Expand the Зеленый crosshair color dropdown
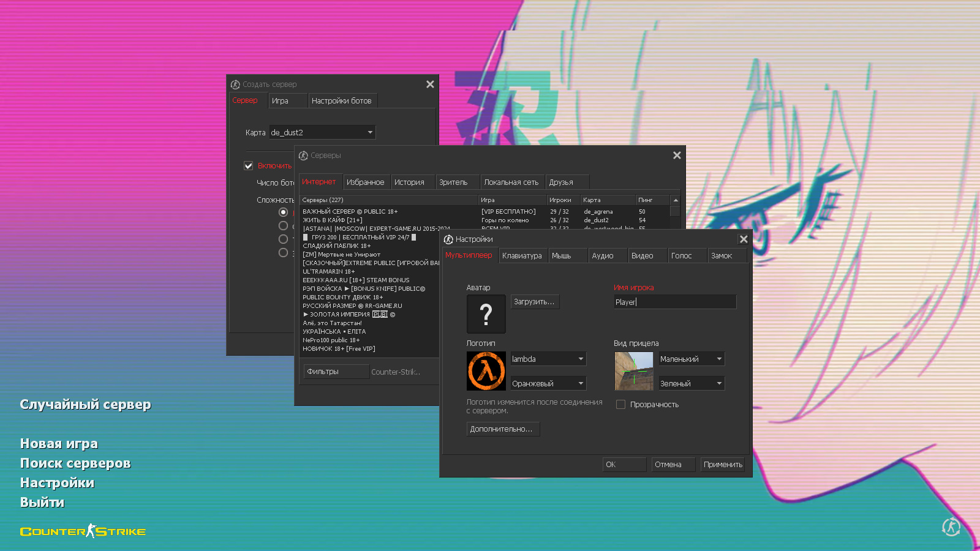 click(x=692, y=384)
